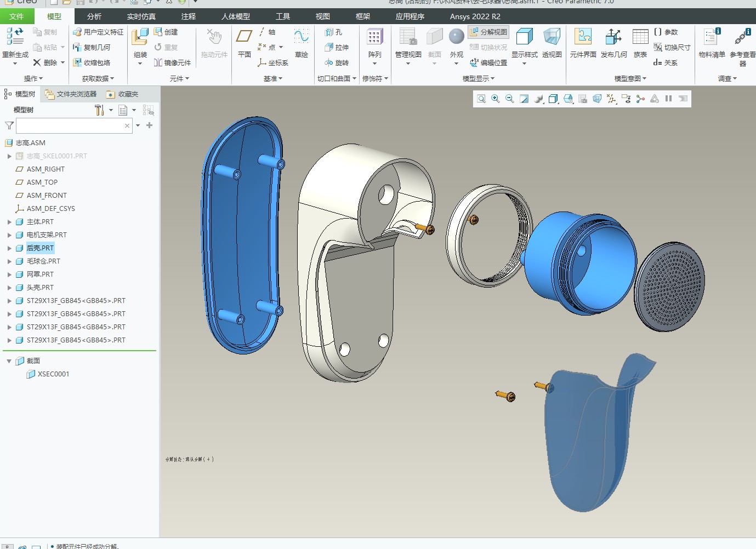Click the Edit Position (编辑位置) button
Viewport: 756px width, 549px height.
pos(488,63)
